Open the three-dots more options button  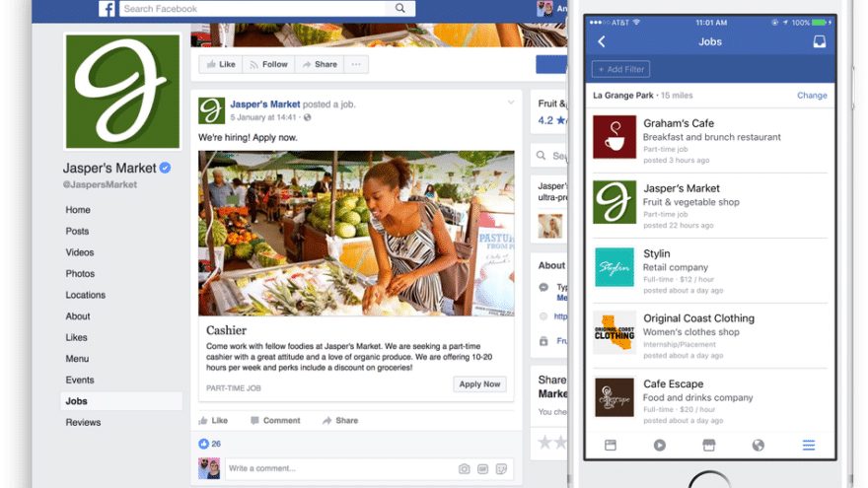pyautogui.click(x=356, y=64)
